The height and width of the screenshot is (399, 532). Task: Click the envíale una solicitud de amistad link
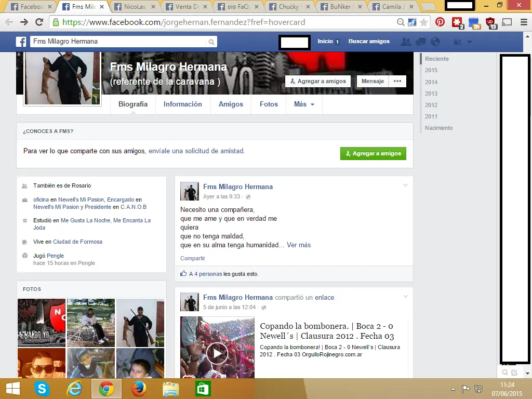(x=196, y=151)
